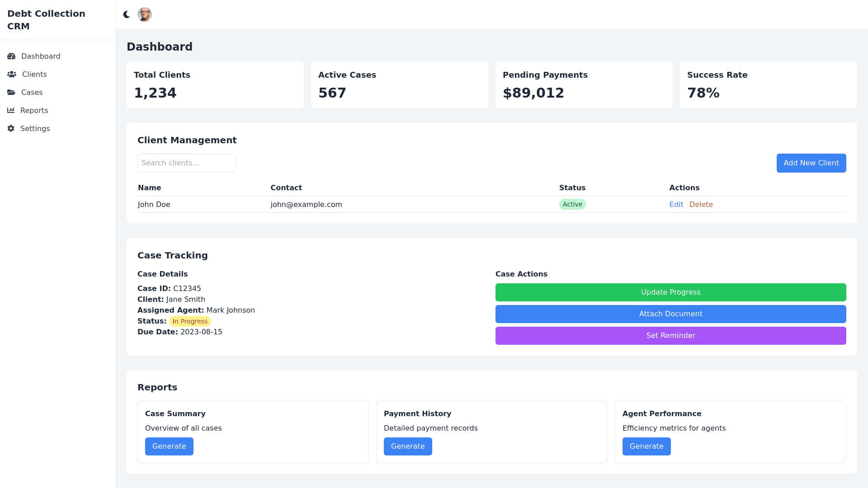Generate the Payment History report
This screenshot has width=868, height=488.
(x=408, y=446)
